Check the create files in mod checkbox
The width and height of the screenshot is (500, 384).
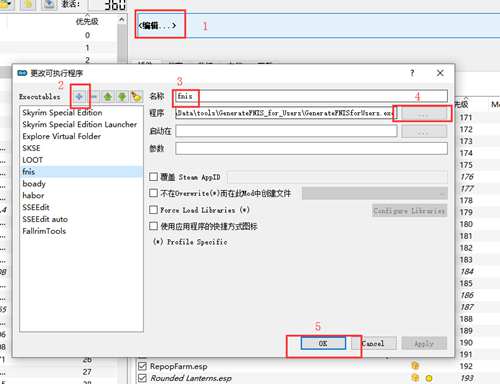click(153, 193)
